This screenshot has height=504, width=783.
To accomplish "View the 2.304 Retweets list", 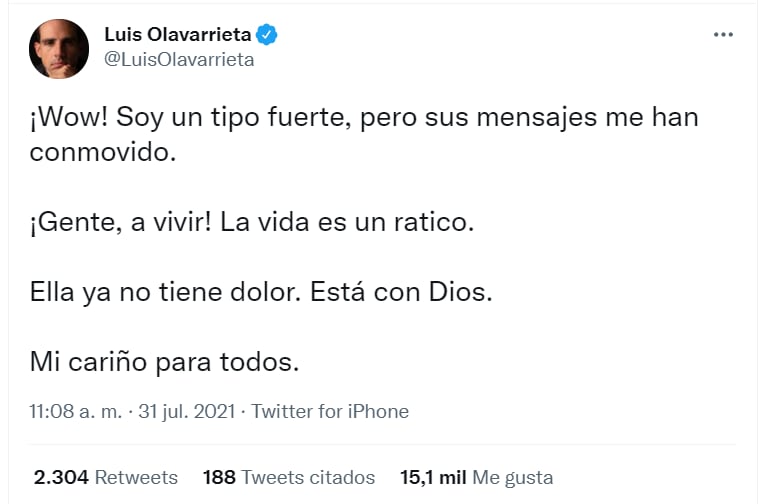I will tap(105, 477).
